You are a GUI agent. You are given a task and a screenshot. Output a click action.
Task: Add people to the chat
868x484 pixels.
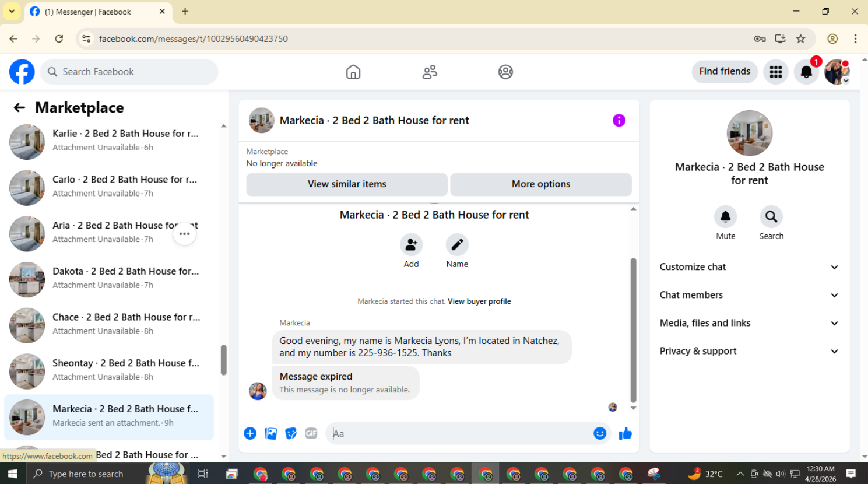[x=411, y=244]
